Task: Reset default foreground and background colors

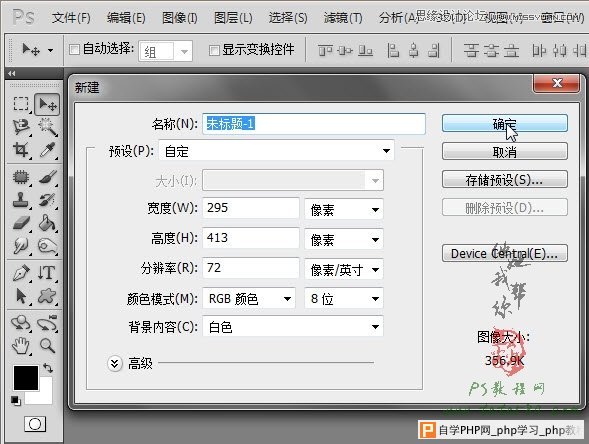Action: tap(16, 401)
